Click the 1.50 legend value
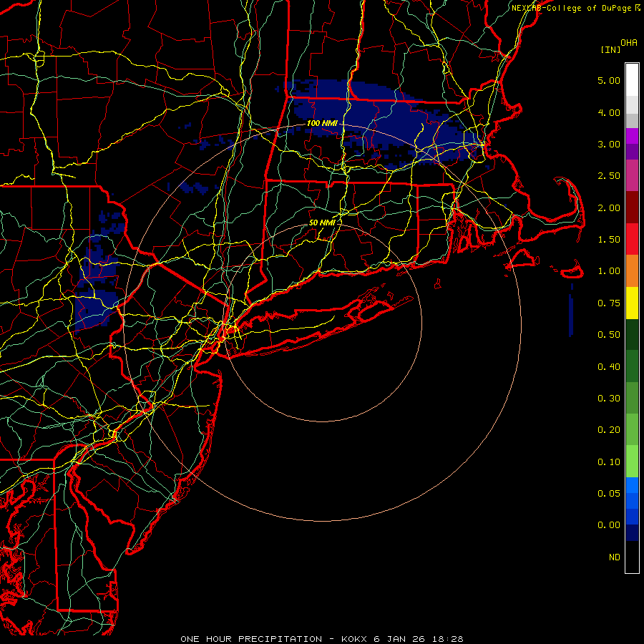Viewport: 644px width, 644px height. tap(609, 240)
